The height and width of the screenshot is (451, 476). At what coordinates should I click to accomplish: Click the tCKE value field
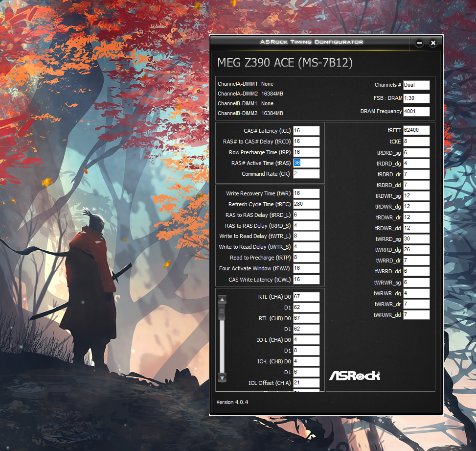tap(416, 142)
